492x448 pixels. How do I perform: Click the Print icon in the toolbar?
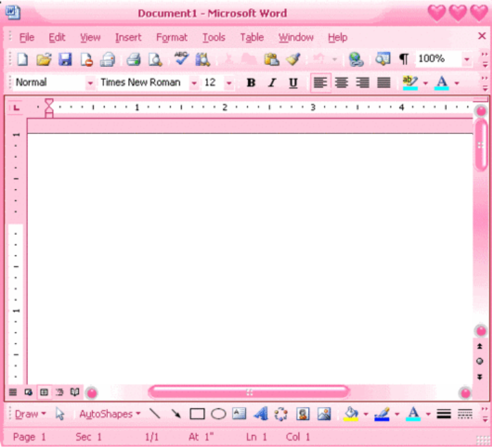tap(133, 59)
